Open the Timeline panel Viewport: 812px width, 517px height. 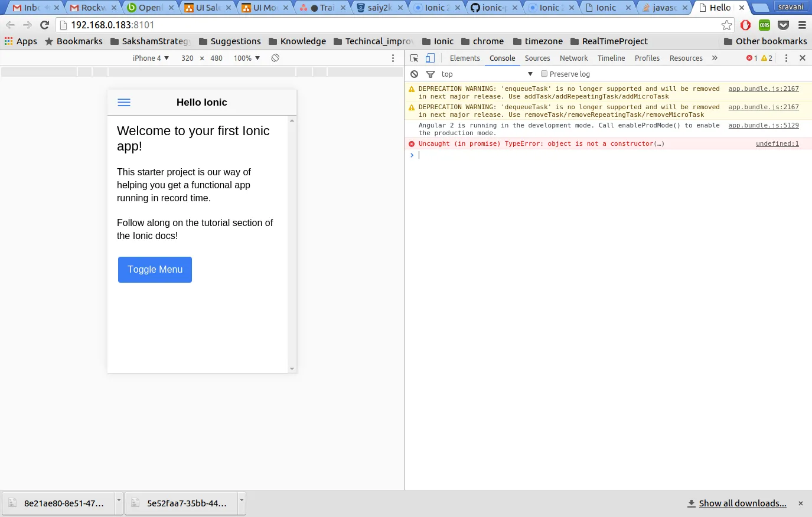611,58
